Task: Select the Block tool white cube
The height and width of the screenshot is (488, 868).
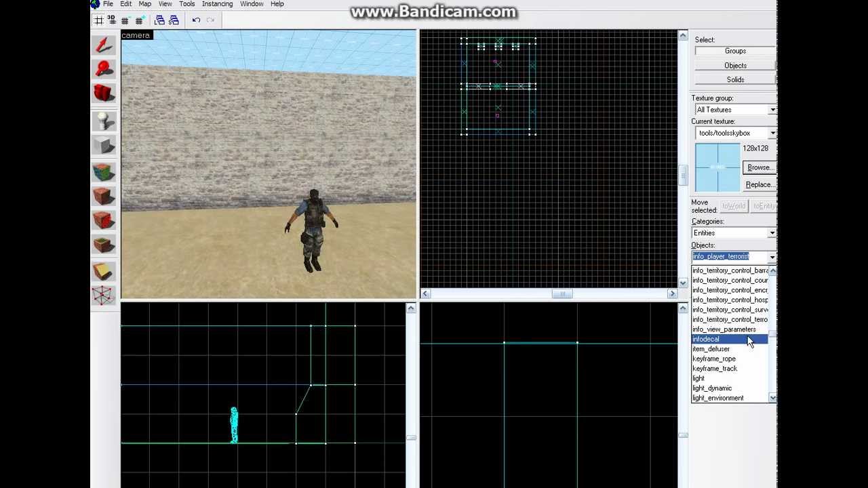Action: point(104,145)
